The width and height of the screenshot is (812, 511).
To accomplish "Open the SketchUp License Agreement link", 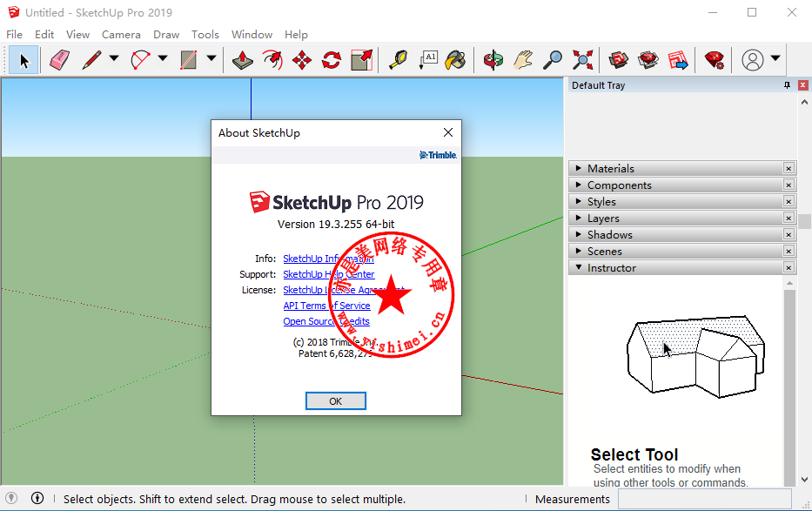I will point(344,290).
